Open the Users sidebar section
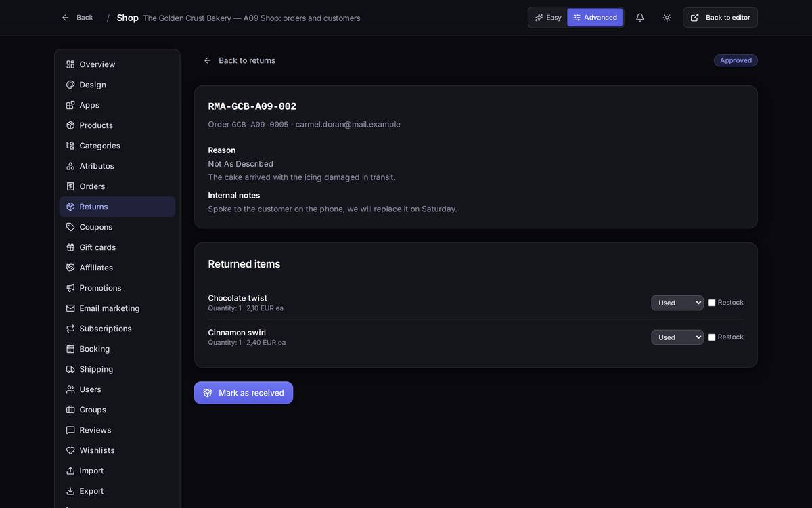The height and width of the screenshot is (508, 812). click(117, 389)
